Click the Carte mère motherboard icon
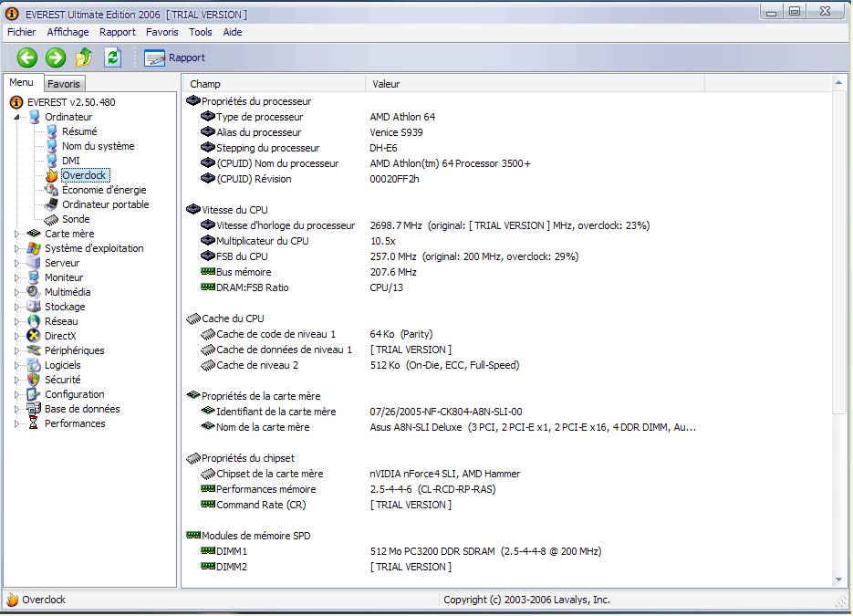The height and width of the screenshot is (616, 853). (34, 234)
